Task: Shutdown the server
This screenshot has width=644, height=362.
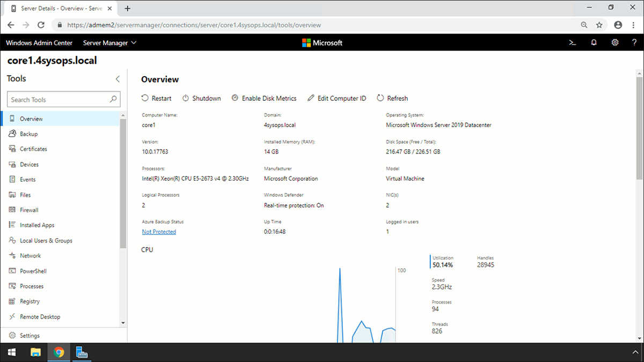Action: [201, 98]
